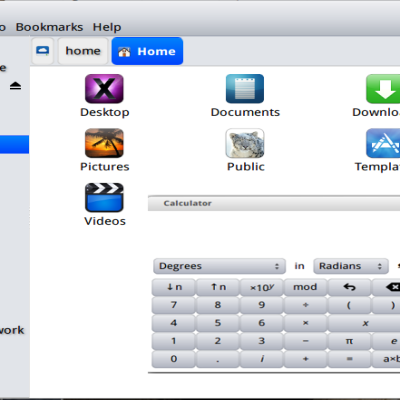
Task: Click the imaginary i button
Action: tap(262, 359)
